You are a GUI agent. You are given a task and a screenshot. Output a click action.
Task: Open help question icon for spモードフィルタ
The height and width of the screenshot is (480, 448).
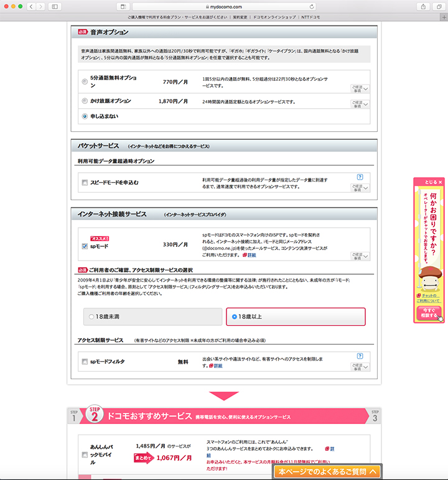[360, 356]
